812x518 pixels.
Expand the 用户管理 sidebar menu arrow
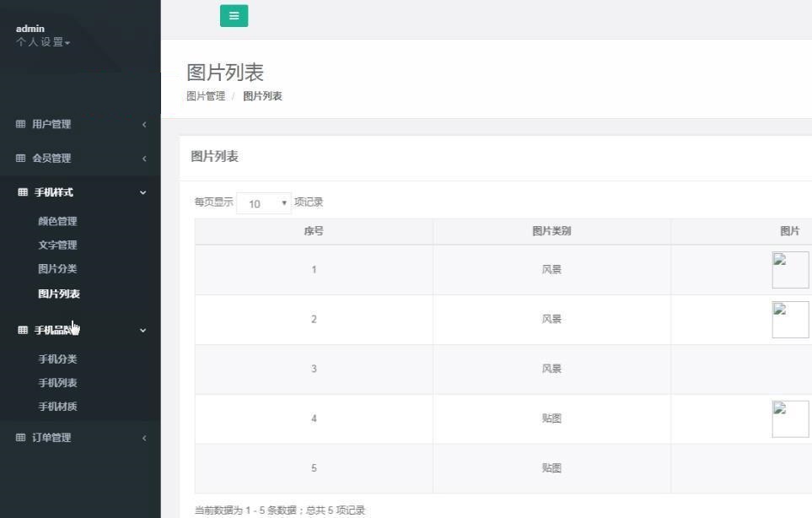click(144, 125)
